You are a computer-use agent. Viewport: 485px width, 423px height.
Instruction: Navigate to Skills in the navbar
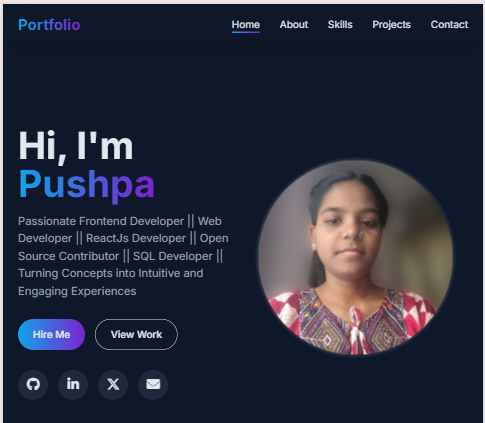click(x=340, y=25)
